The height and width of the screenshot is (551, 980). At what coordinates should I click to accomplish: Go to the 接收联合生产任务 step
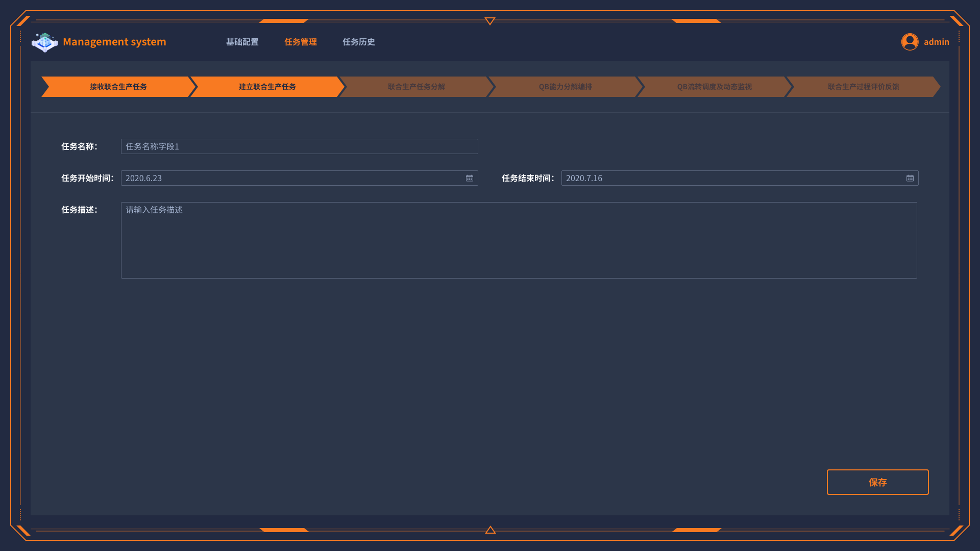coord(118,87)
